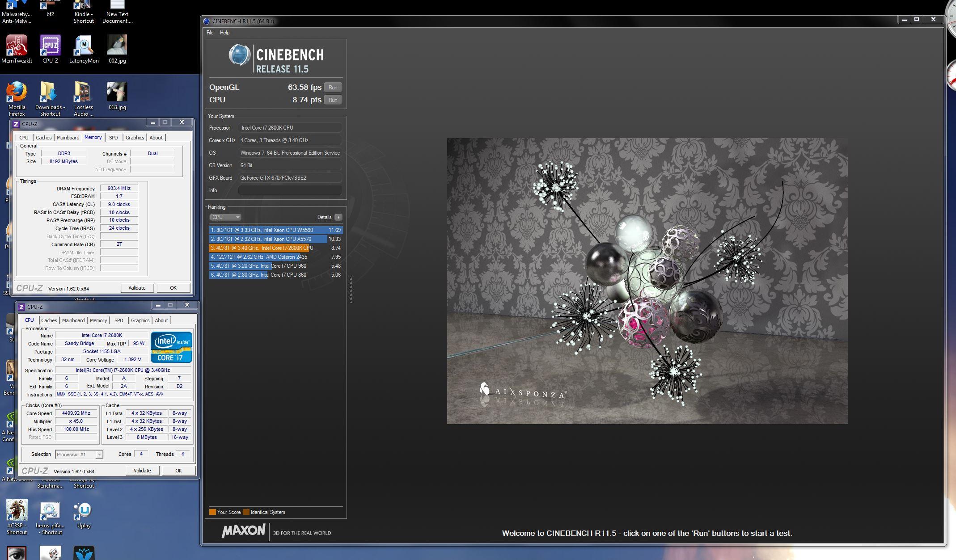
Task: Click the orange Your Score legend swatch
Action: pos(212,512)
